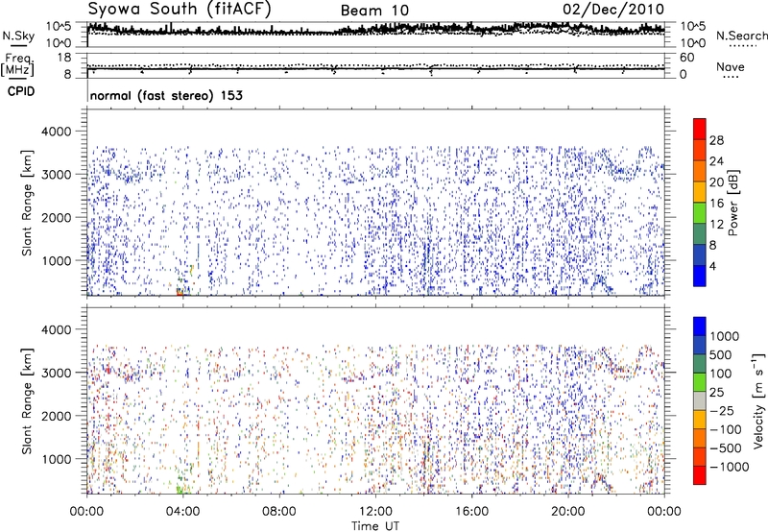768x532 pixels.
Task: Select the "24" Power colorbar label
Action: coord(716,161)
